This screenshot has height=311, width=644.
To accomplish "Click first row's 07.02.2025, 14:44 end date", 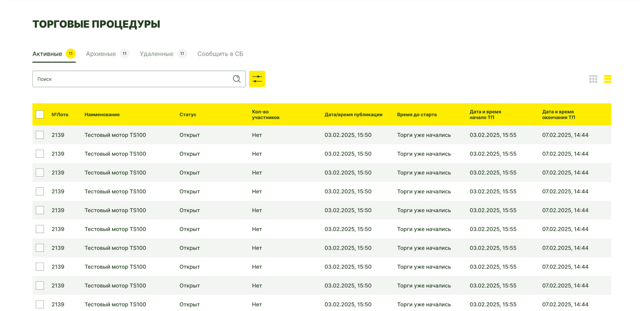I will pos(565,135).
